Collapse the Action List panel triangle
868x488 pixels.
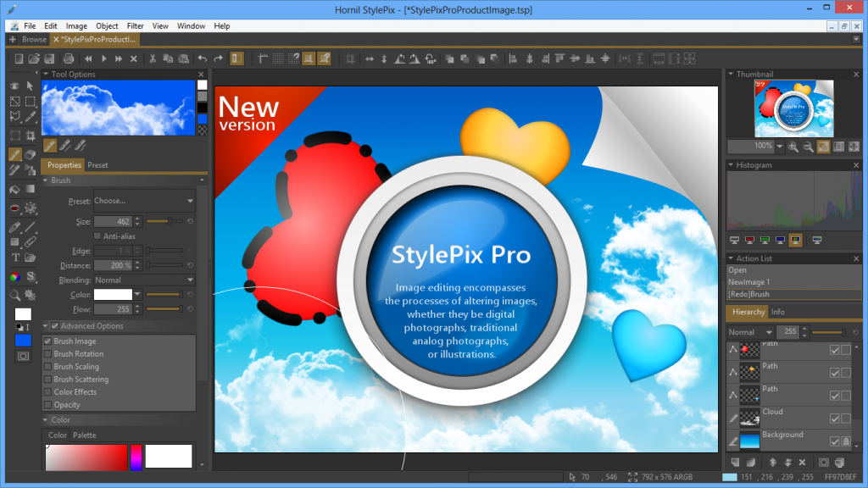[x=731, y=258]
